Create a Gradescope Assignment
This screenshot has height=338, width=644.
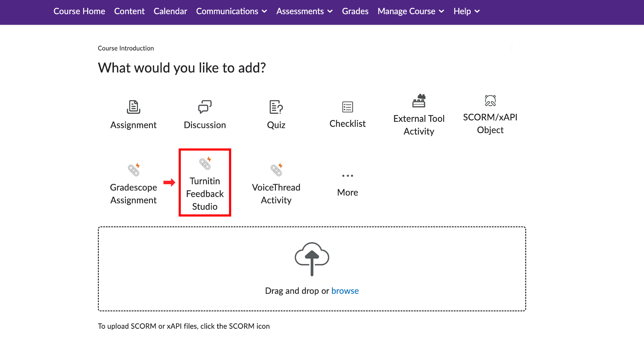133,182
